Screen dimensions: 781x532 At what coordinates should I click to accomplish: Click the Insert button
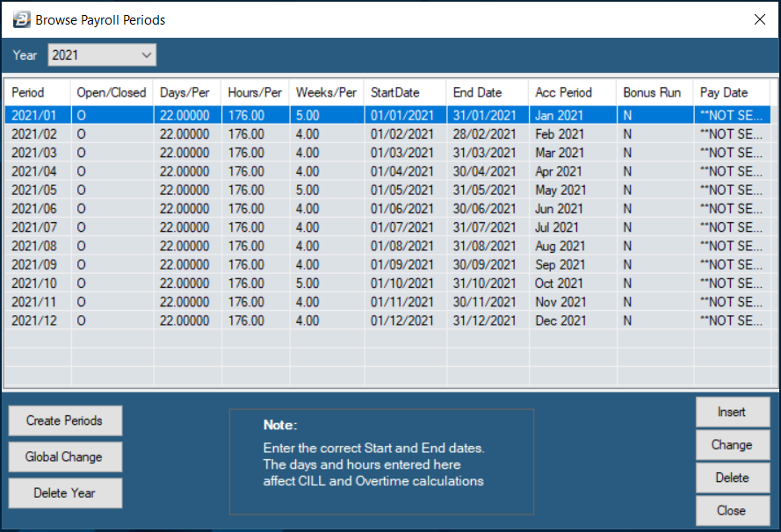pyautogui.click(x=732, y=412)
